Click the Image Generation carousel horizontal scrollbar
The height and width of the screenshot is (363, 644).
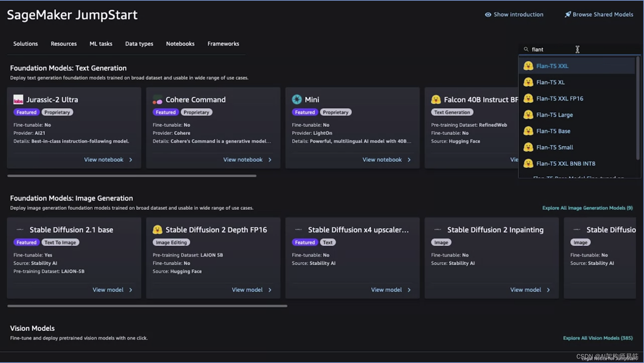[x=147, y=306]
